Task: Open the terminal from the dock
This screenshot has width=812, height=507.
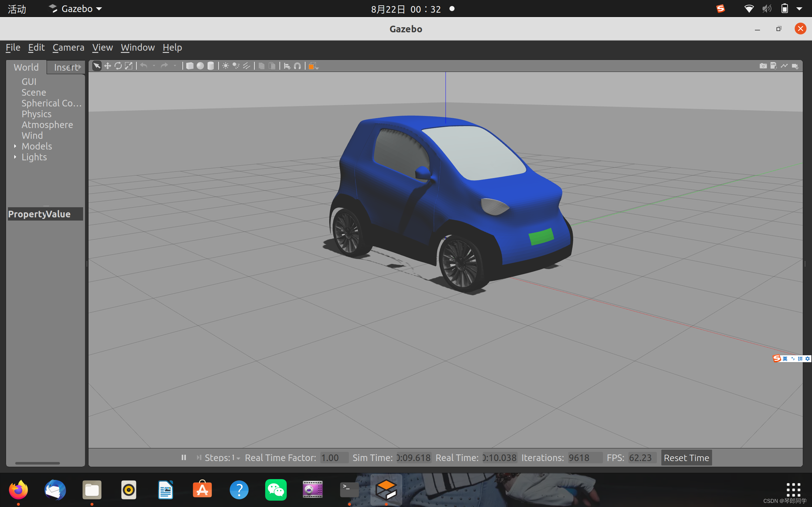Action: click(x=349, y=490)
